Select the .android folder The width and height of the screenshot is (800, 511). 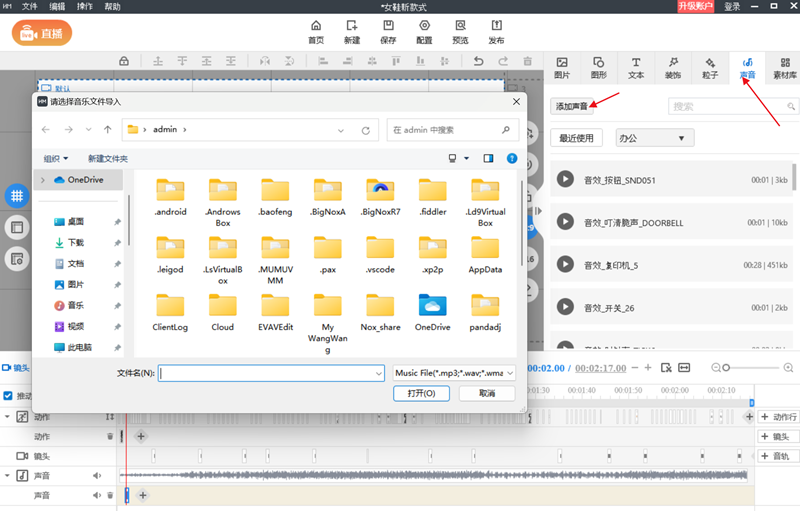pos(170,197)
